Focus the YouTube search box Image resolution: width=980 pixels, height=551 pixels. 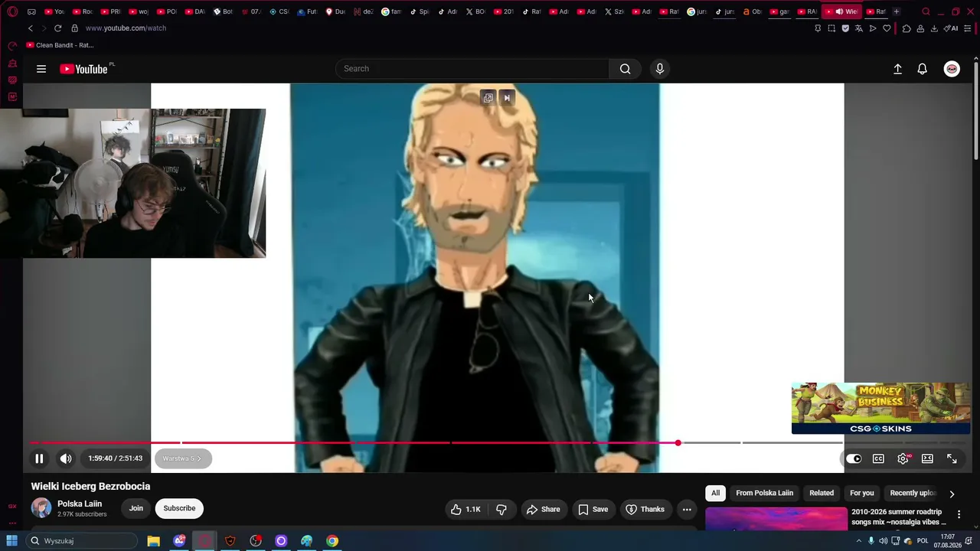pyautogui.click(x=472, y=69)
